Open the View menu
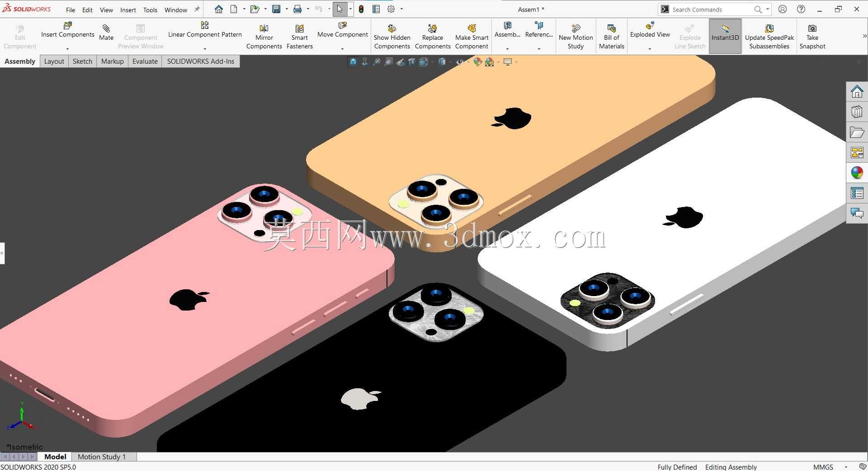 106,9
